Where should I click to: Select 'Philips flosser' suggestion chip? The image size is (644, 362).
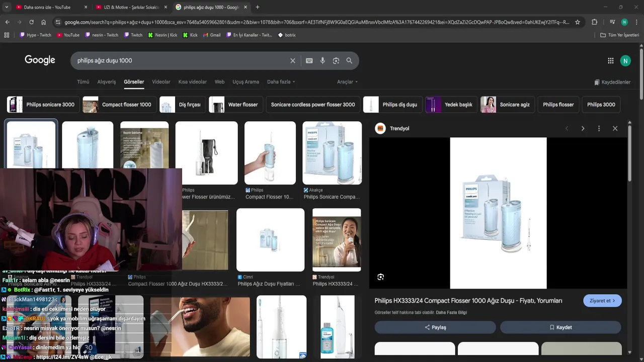pos(558,105)
